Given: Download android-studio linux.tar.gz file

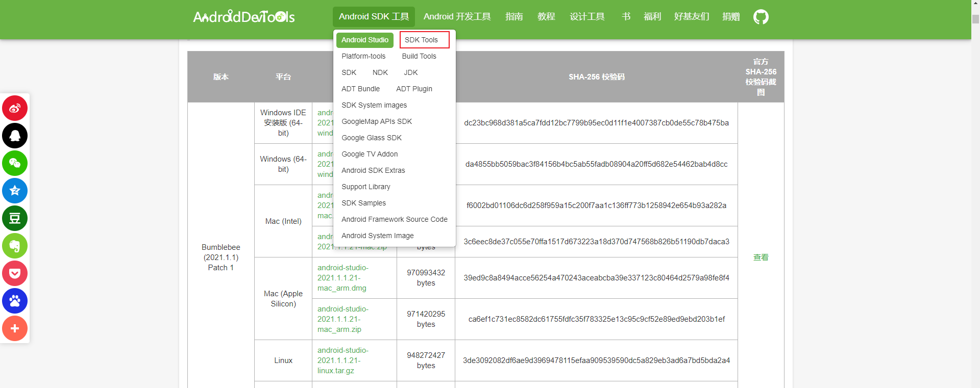Looking at the screenshot, I should coord(342,360).
